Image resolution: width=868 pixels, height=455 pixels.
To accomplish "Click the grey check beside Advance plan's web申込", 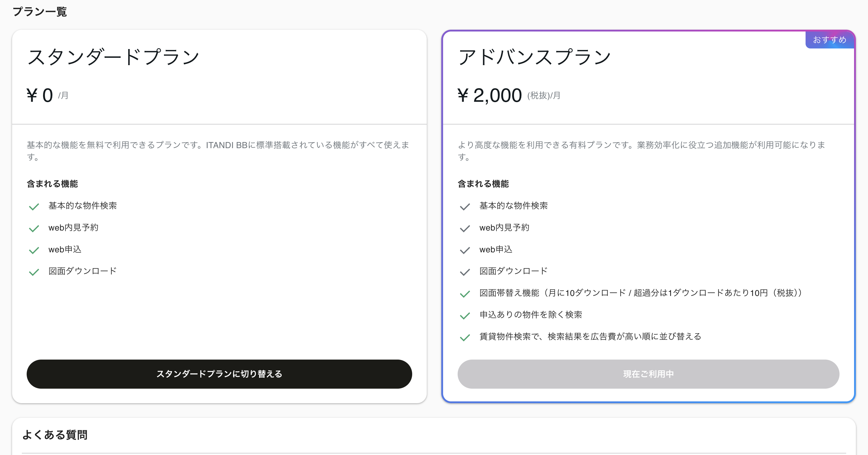I will point(465,250).
